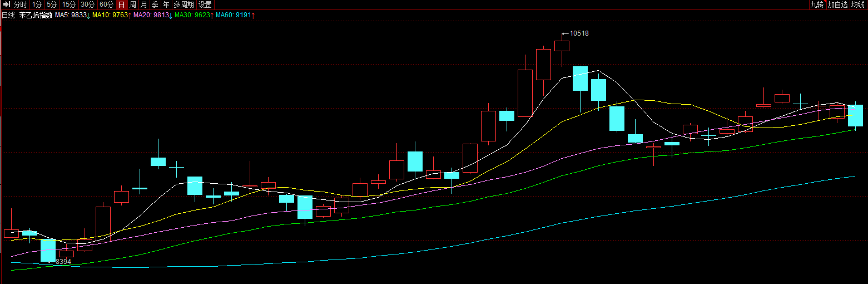Screen dimensions: 868x284
Task: Click the 8394 low price label
Action: [63, 261]
